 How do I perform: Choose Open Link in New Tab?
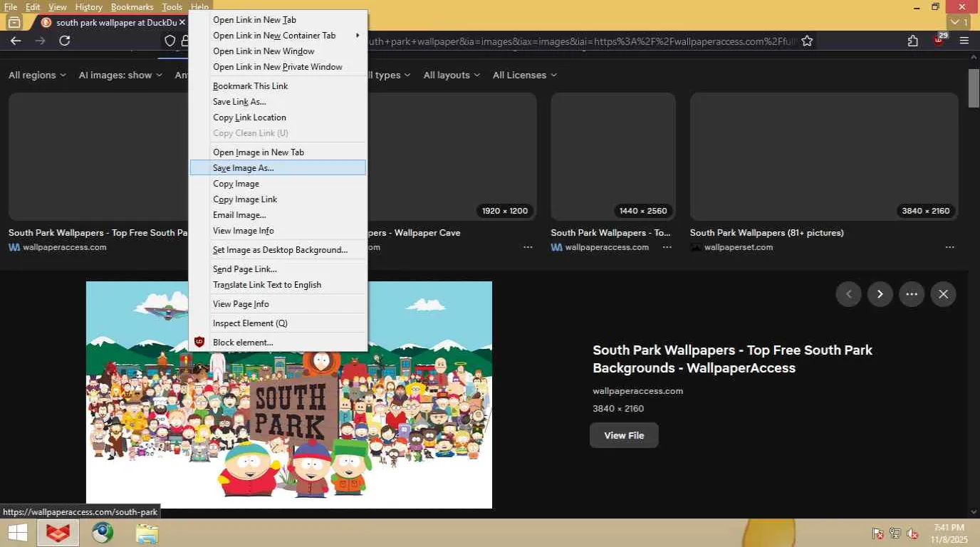point(278,20)
